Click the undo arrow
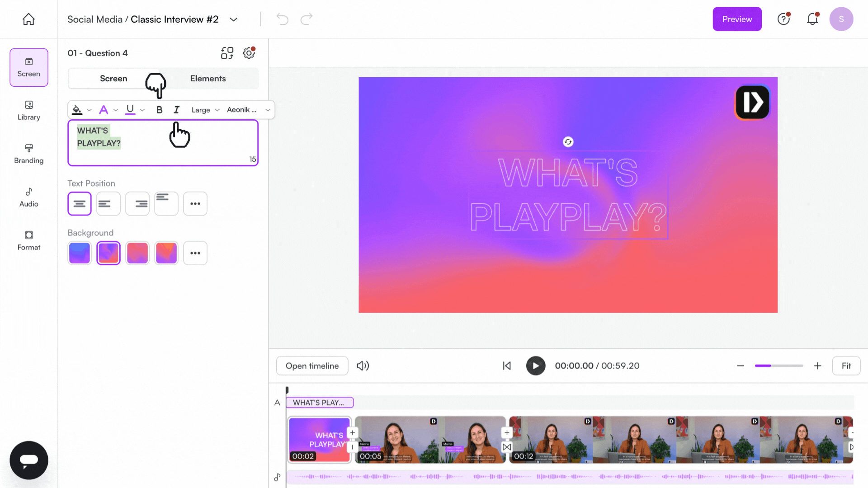Screen dimensions: 868x488 click(282, 19)
